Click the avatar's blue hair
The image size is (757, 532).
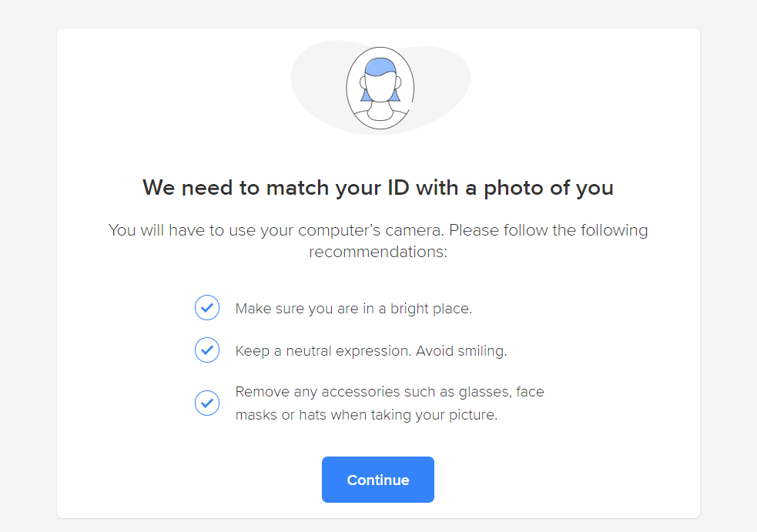point(380,65)
